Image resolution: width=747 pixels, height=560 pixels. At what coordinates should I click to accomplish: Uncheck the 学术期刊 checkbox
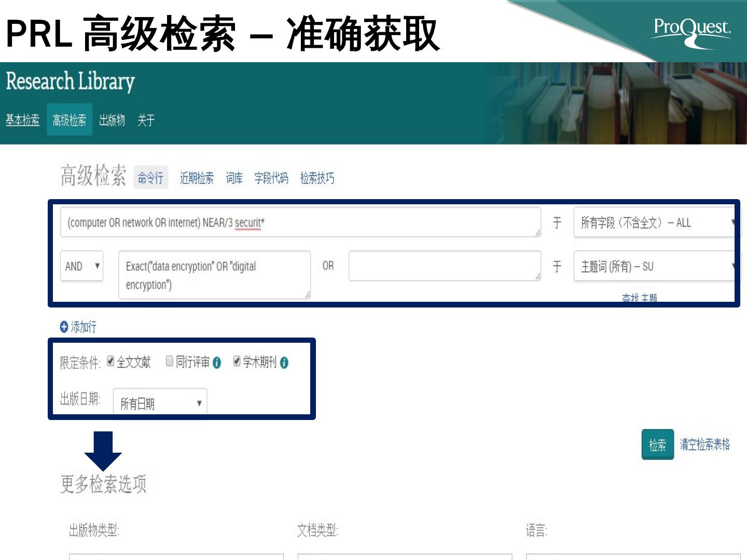[237, 361]
